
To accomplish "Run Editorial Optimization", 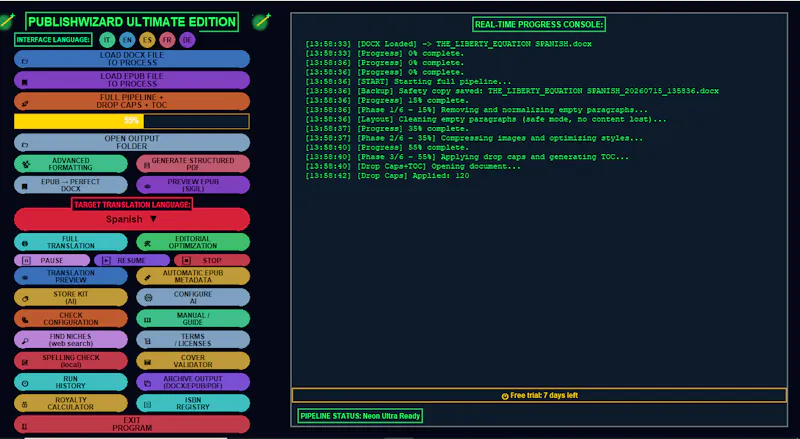I will (193, 242).
